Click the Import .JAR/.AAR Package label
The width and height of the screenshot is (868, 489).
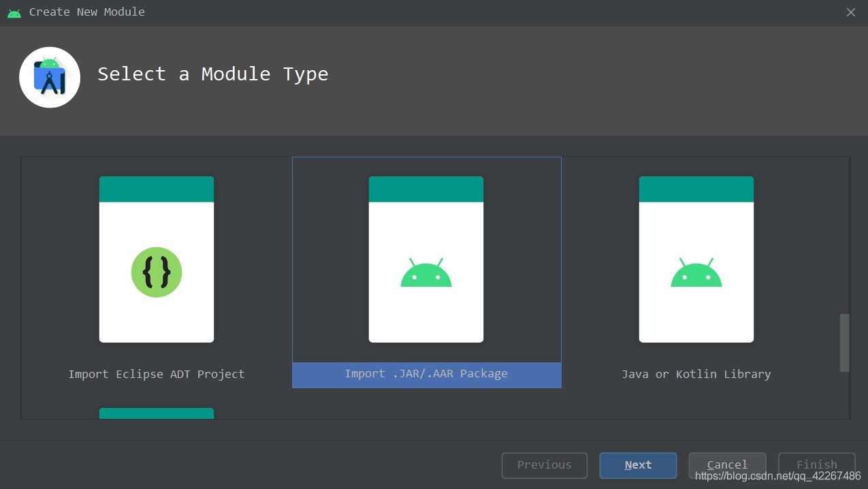(426, 374)
